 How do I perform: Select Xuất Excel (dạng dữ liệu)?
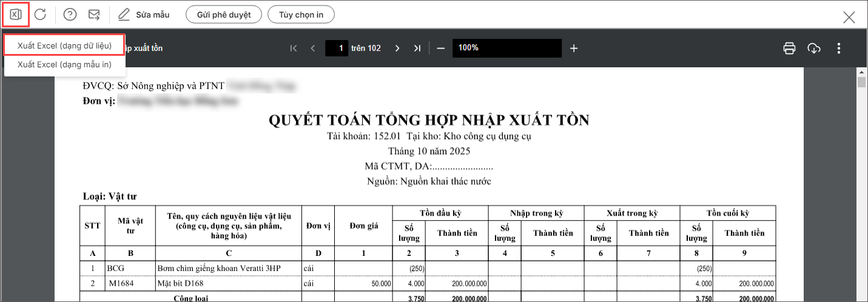point(64,46)
